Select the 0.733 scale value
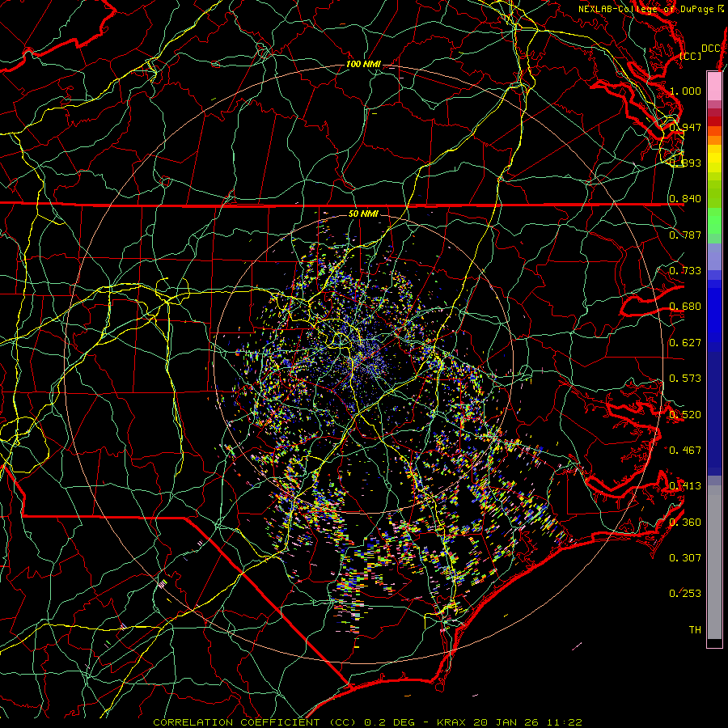Viewport: 728px width, 728px height. point(685,271)
